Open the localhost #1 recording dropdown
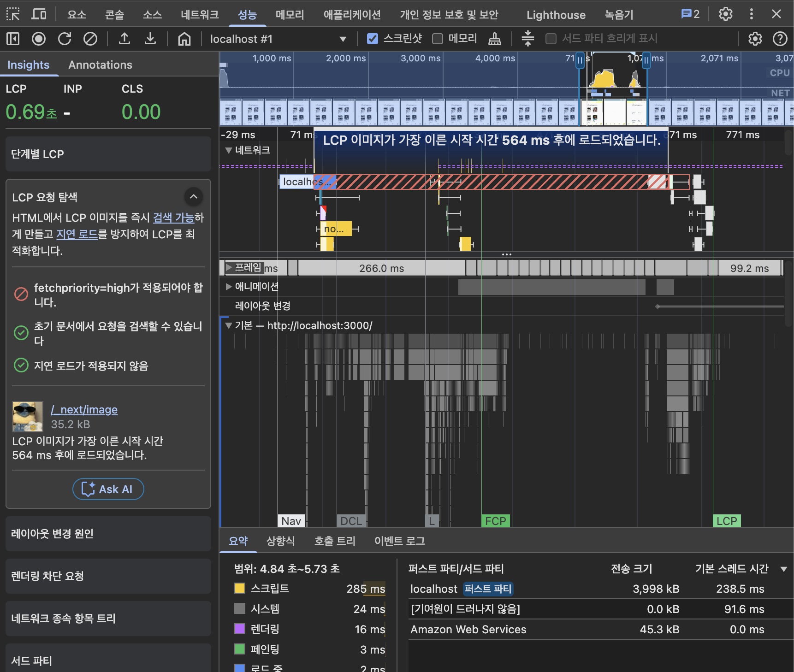Viewport: 794px width, 672px height. [x=343, y=39]
